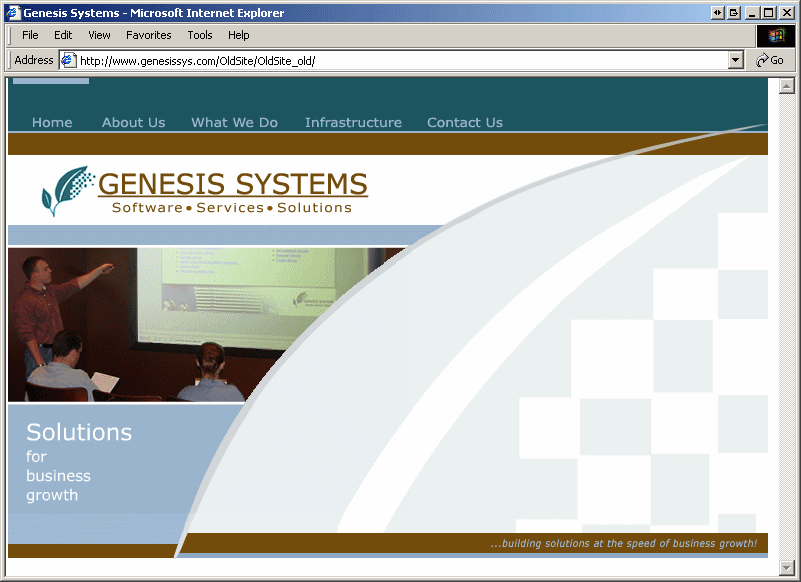Open the Infrastructure link
Viewport: 801px width, 582px height.
(x=354, y=123)
